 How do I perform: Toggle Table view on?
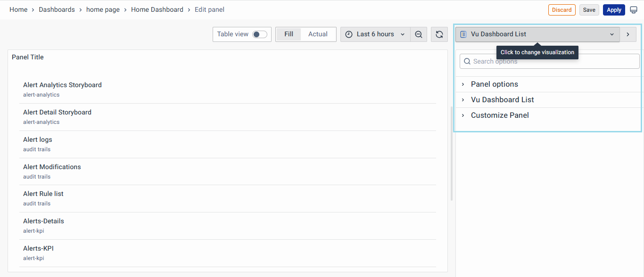click(x=259, y=34)
